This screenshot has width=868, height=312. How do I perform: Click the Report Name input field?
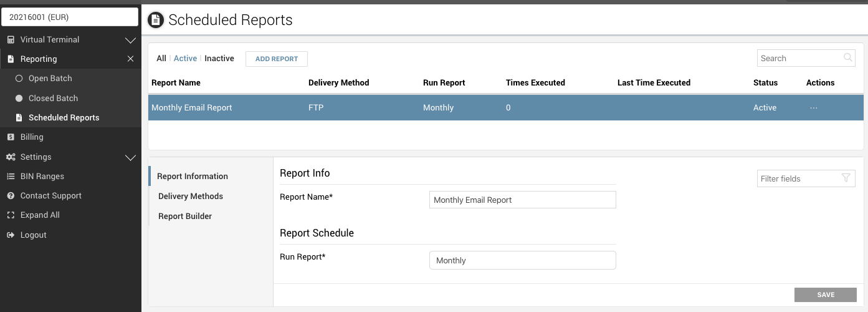(x=522, y=200)
